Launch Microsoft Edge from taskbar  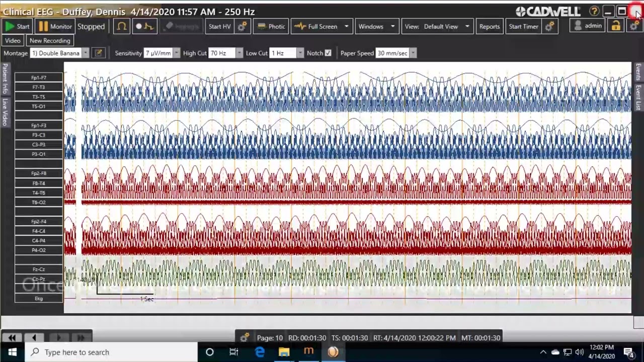point(260,352)
